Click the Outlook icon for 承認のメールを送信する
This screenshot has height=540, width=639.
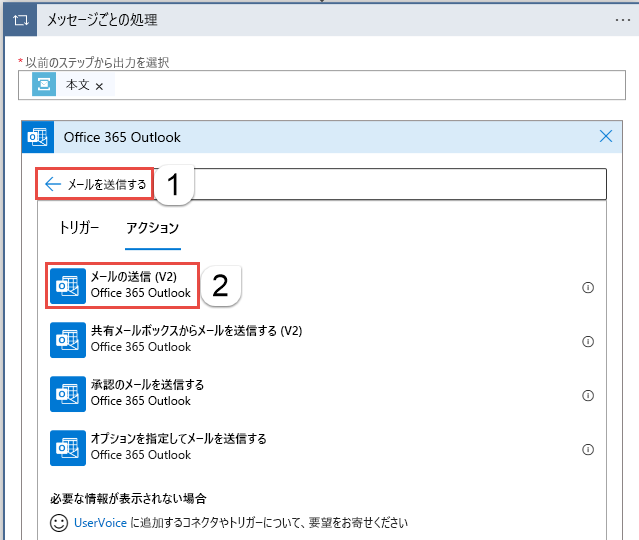[68, 394]
